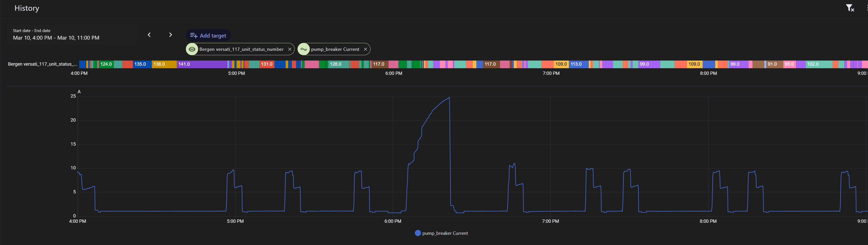Click the 6:00 PM label under current chart
The image size is (868, 245).
(393, 221)
